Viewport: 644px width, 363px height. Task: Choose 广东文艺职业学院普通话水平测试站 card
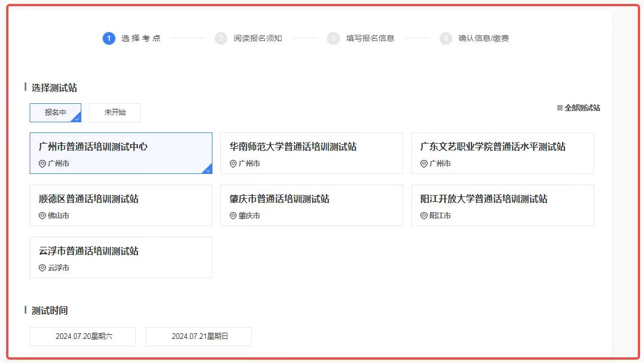[x=503, y=153]
